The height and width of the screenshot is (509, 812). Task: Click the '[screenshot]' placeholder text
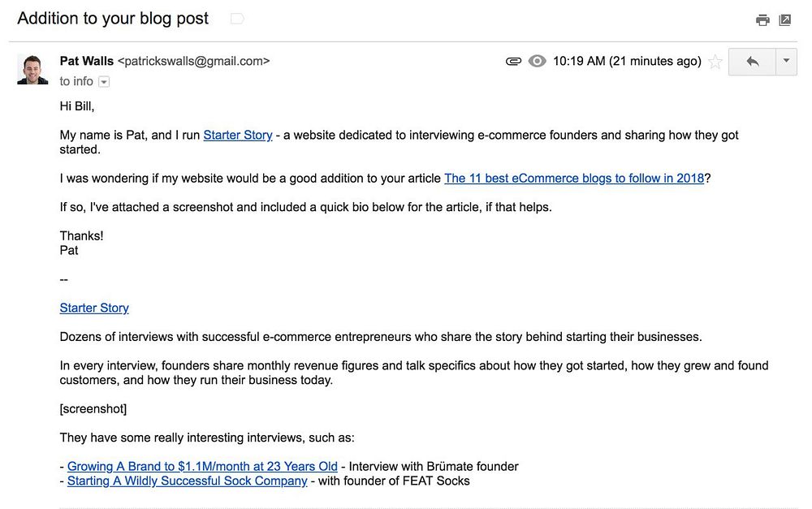[x=93, y=408]
